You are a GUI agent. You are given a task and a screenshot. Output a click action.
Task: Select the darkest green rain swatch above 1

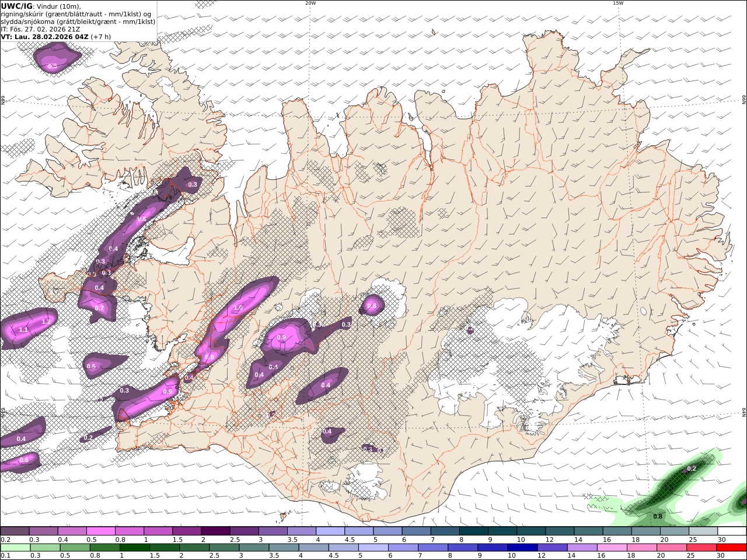(134, 548)
